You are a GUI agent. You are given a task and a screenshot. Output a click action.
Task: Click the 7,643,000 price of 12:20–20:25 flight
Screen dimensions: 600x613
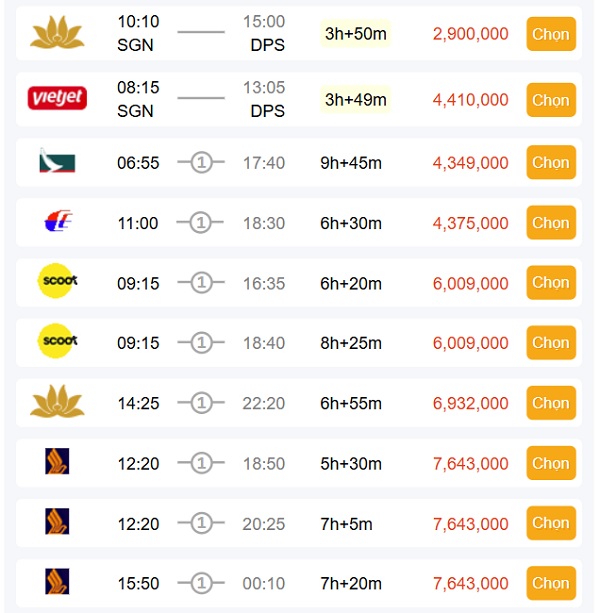tap(470, 524)
